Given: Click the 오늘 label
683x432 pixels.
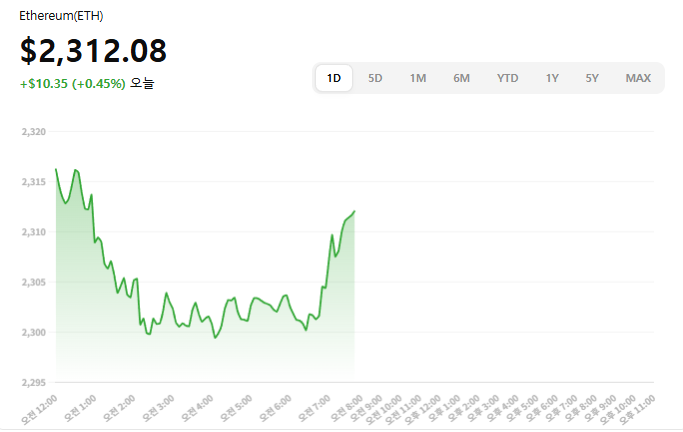Looking at the screenshot, I should tap(142, 83).
